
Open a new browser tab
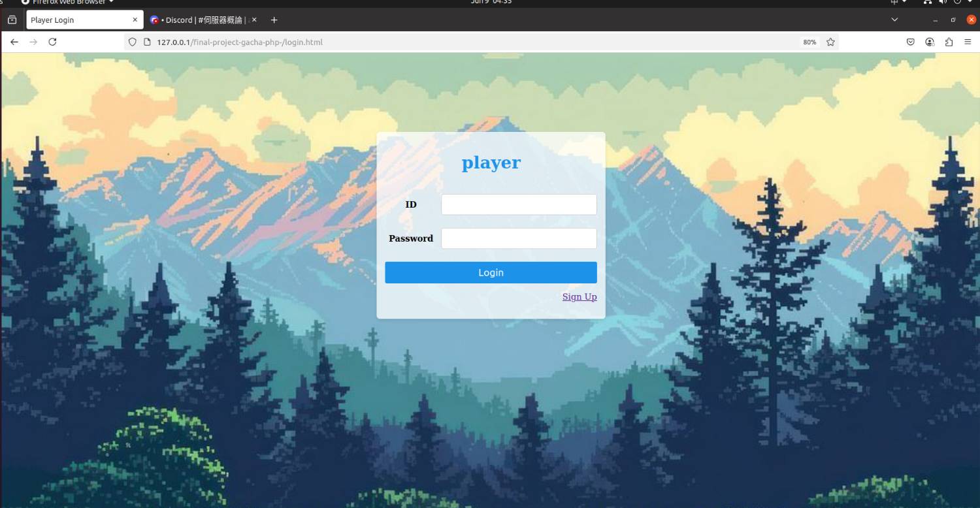[274, 20]
